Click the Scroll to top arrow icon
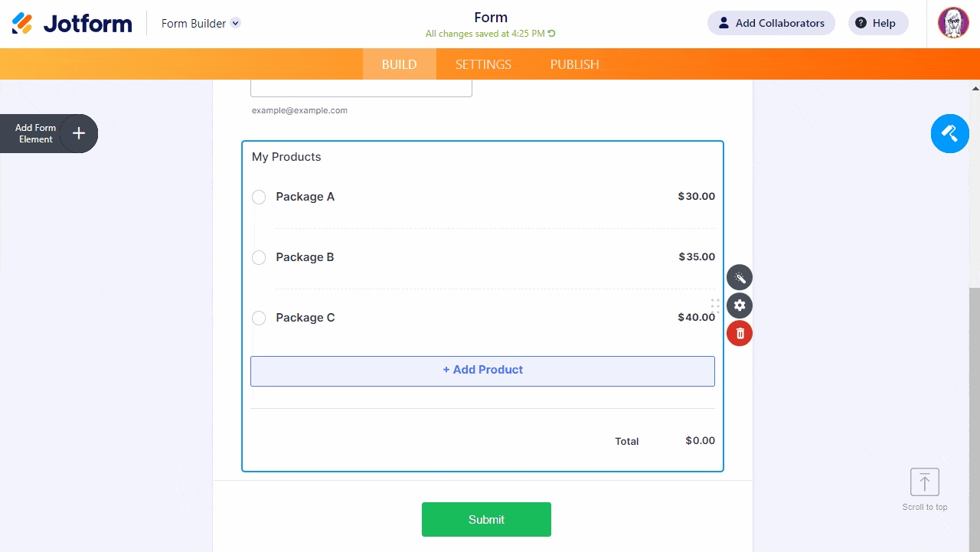 (925, 482)
